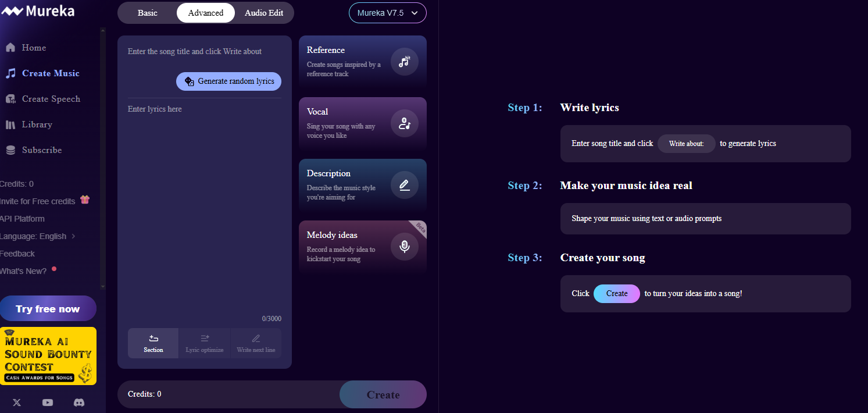
Task: Click the Generate random lyrics dice icon
Action: coord(189,81)
